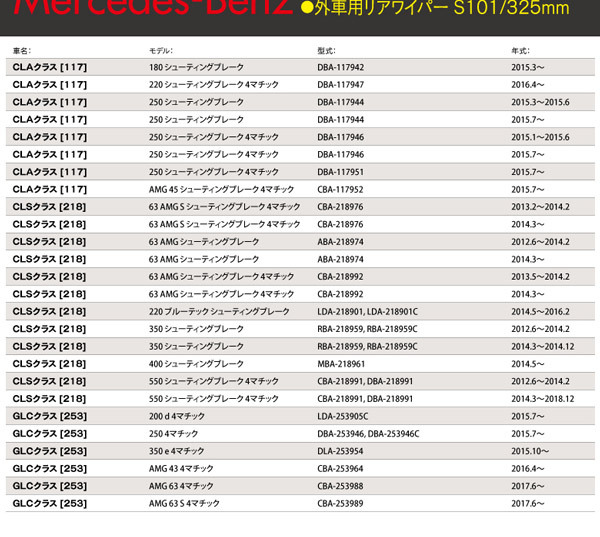Click CBA-218992 in the 2013.5~2014.2 row
This screenshot has width=600, height=537.
point(340,277)
